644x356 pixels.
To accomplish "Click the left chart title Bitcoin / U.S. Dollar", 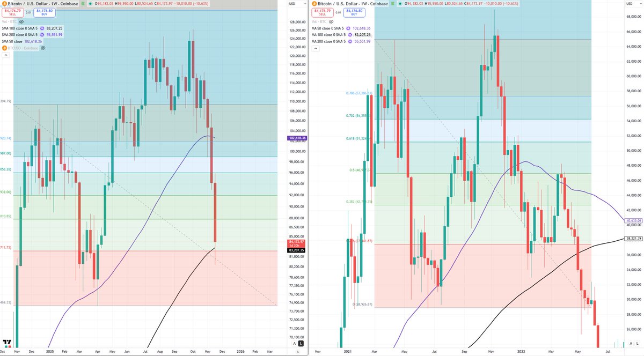I will click(29, 4).
